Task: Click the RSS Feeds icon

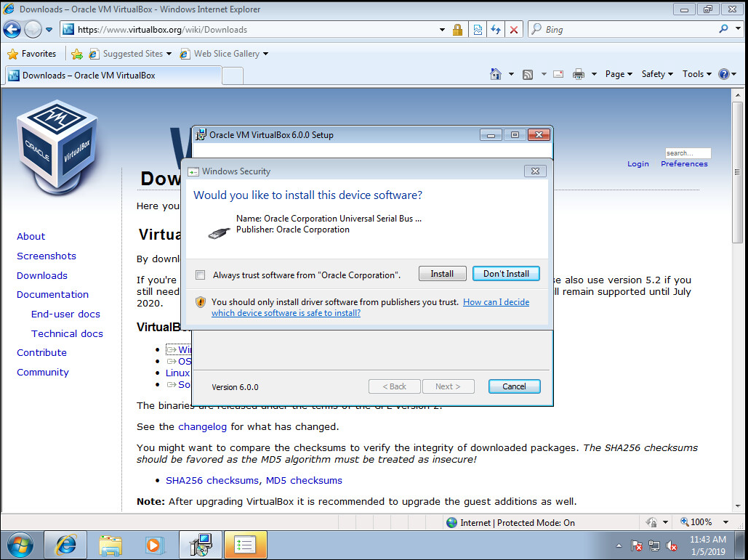Action: (x=528, y=74)
